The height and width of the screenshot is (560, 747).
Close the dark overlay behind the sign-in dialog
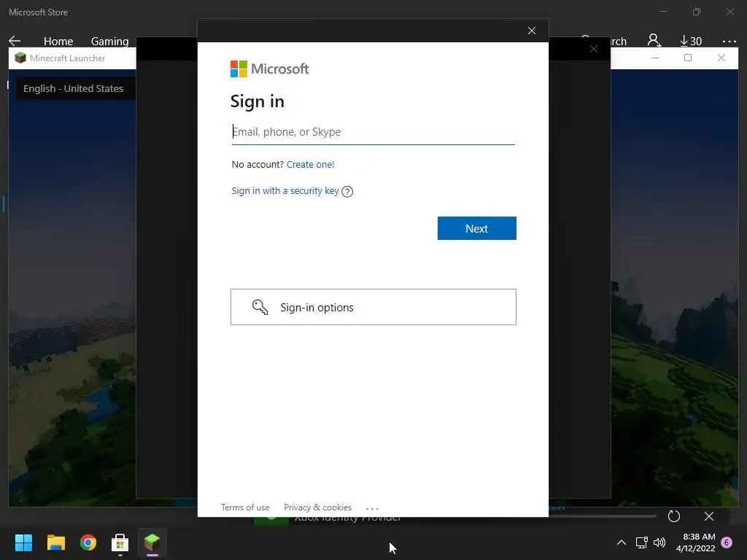pos(594,49)
